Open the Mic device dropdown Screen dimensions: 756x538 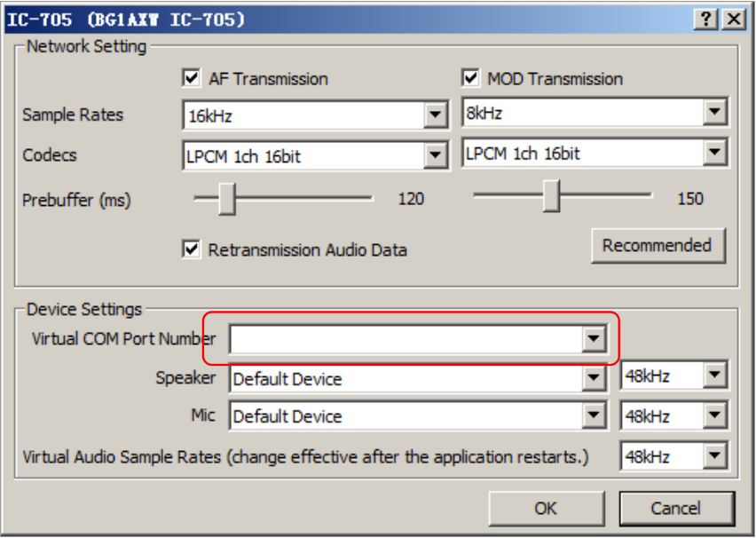(418, 415)
